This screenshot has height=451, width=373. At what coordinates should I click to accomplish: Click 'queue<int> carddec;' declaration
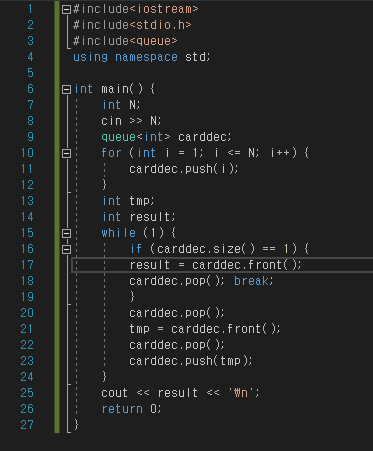[x=166, y=137]
